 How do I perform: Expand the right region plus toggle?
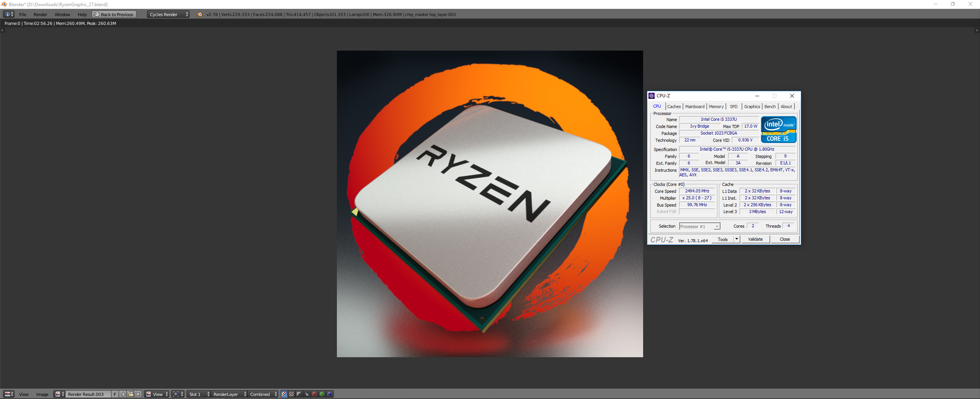[977, 30]
